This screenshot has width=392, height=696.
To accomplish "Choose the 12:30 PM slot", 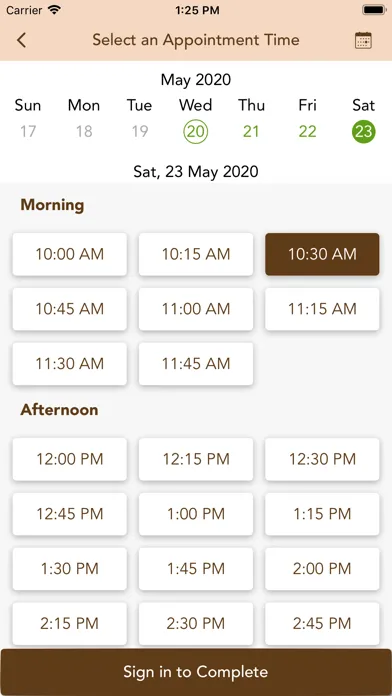I will [x=322, y=459].
